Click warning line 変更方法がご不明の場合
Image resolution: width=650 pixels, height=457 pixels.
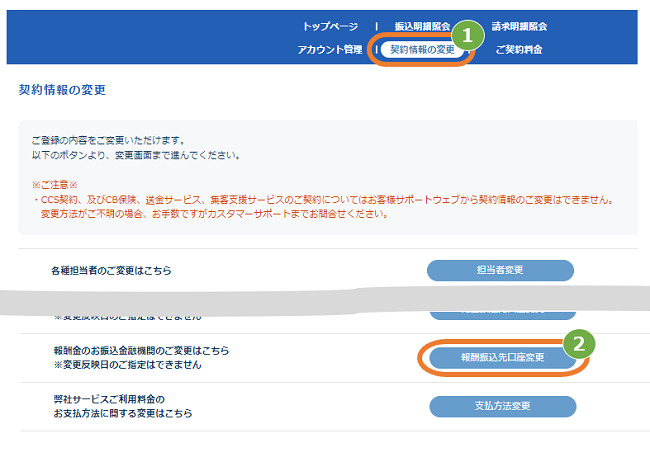214,214
